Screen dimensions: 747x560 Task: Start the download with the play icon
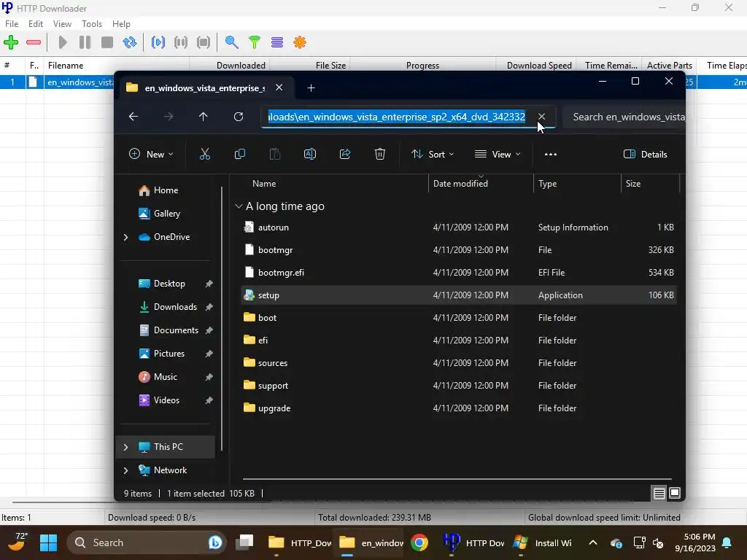[x=63, y=42]
